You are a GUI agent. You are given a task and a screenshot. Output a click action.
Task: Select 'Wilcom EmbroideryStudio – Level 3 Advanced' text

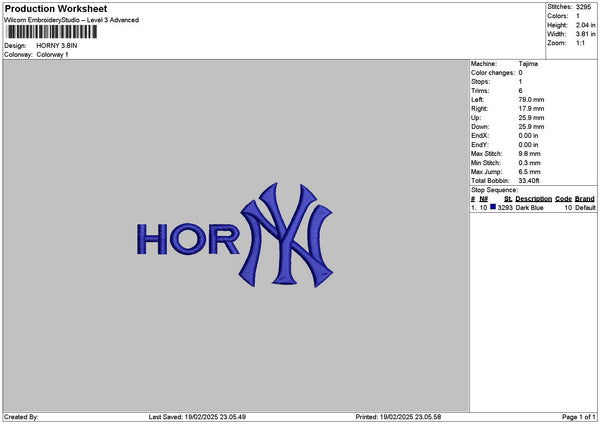pyautogui.click(x=72, y=20)
